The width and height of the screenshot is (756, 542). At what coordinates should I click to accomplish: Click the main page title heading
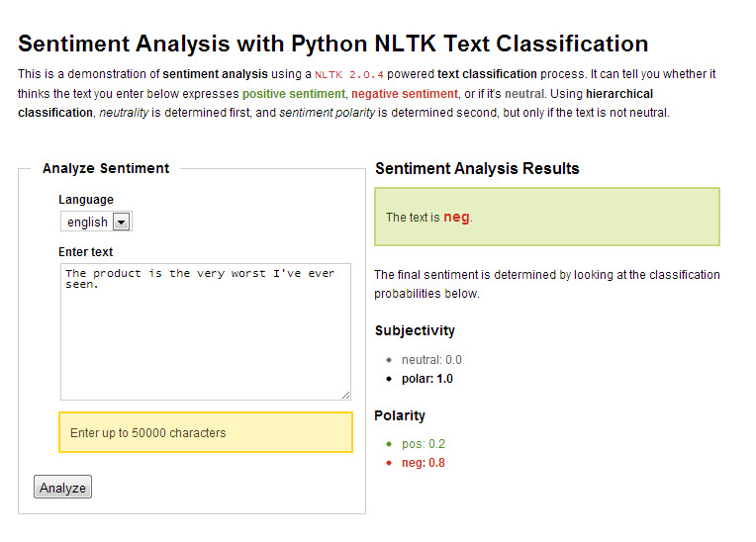[x=333, y=44]
